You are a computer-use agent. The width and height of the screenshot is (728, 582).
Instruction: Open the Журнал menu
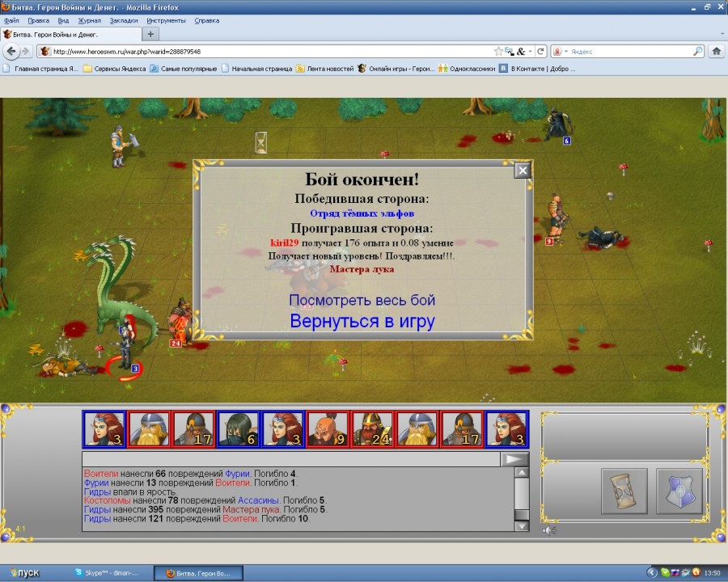click(x=90, y=20)
